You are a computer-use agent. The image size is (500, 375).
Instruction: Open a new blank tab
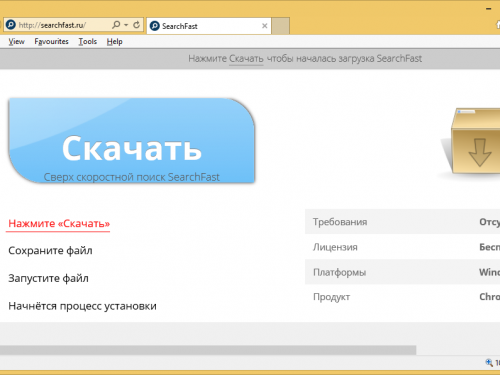[280, 26]
